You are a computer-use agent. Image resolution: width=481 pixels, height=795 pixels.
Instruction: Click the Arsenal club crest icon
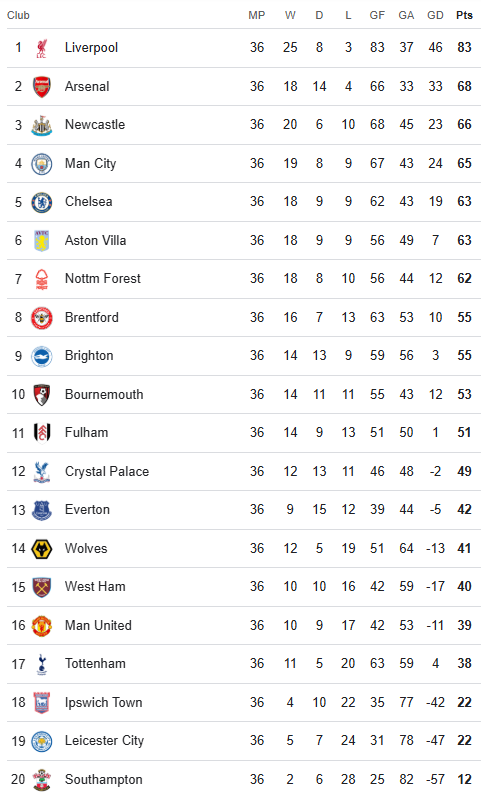point(42,87)
